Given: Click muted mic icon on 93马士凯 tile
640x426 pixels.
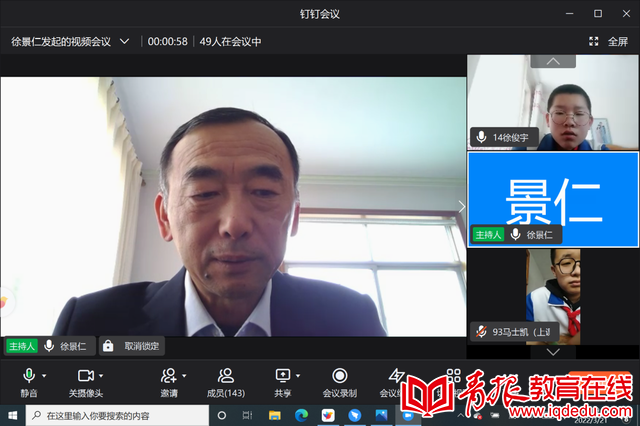Looking at the screenshot, I should click(x=481, y=332).
